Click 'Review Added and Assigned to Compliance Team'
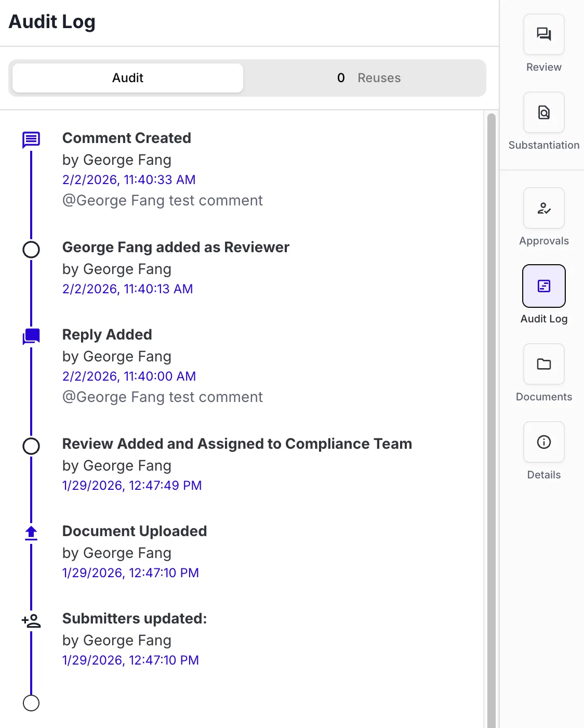The height and width of the screenshot is (728, 584). 237,444
